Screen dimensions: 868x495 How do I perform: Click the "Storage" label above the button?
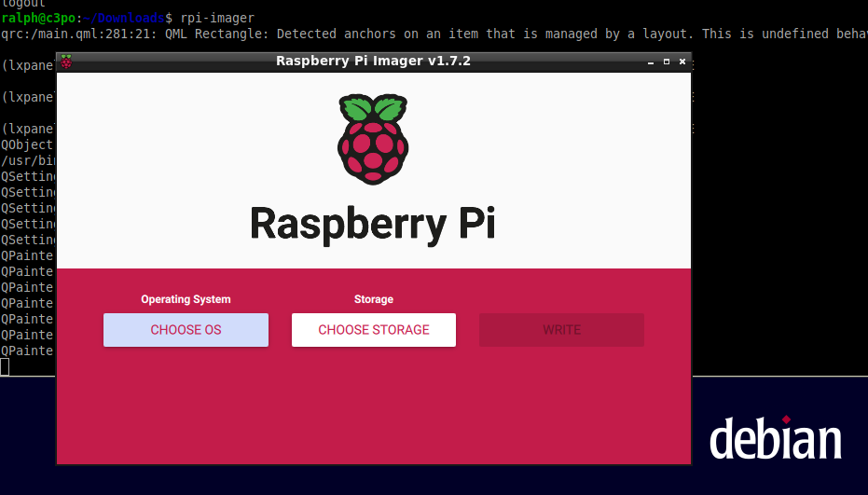coord(373,299)
